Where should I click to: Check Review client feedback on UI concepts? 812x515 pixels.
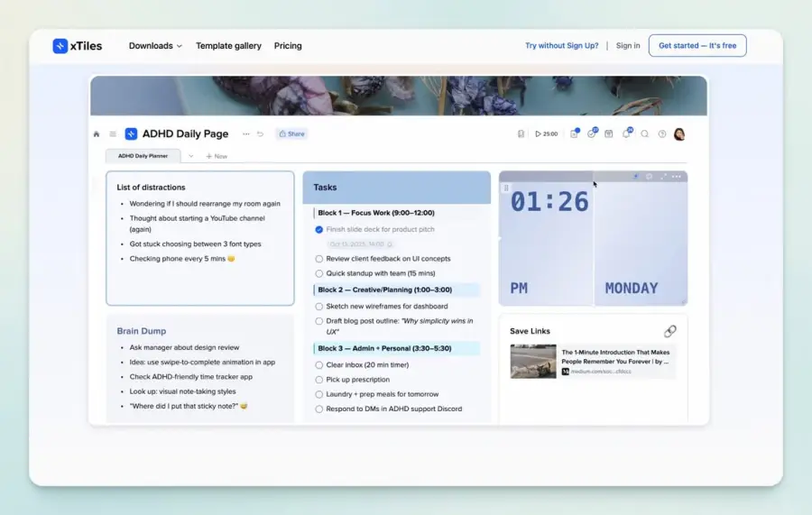point(319,259)
